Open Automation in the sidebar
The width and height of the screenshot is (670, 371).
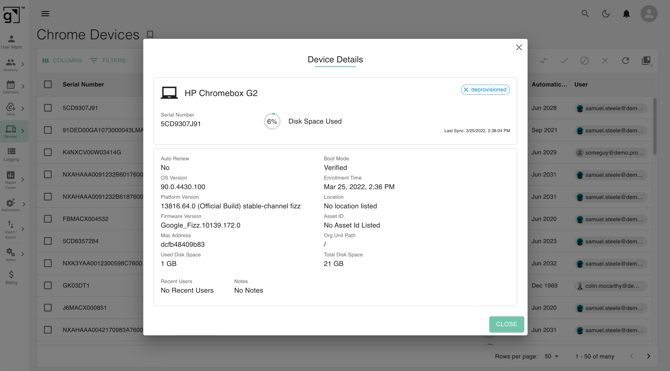[11, 205]
